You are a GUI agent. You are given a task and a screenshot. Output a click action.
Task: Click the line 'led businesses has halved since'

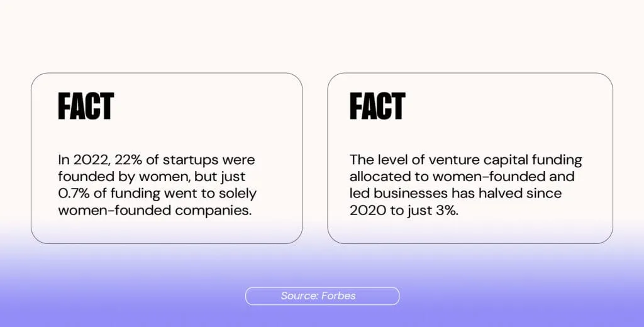click(x=455, y=194)
